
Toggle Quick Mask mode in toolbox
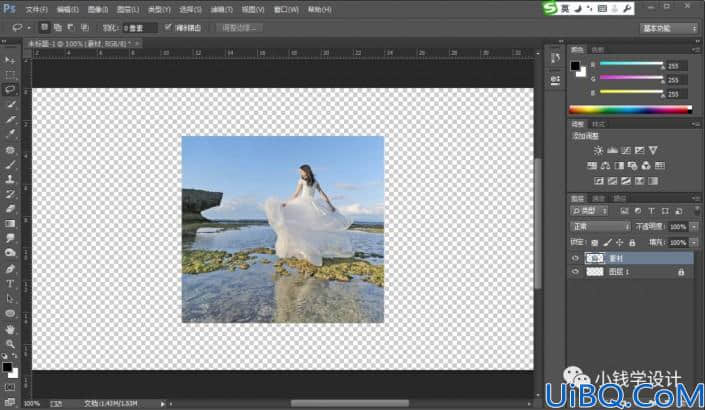[x=10, y=387]
